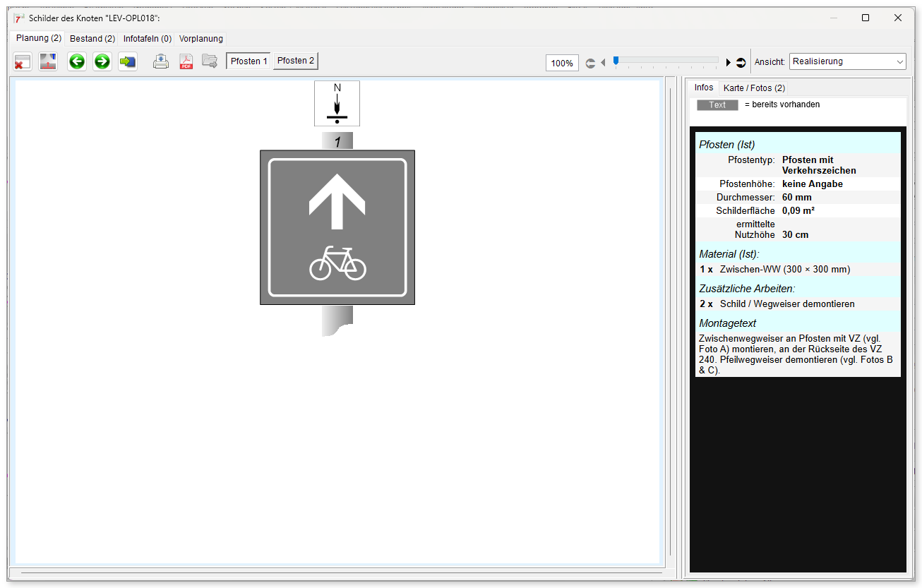The height and width of the screenshot is (588, 922).
Task: Select the Infos tab in right panel
Action: (704, 88)
